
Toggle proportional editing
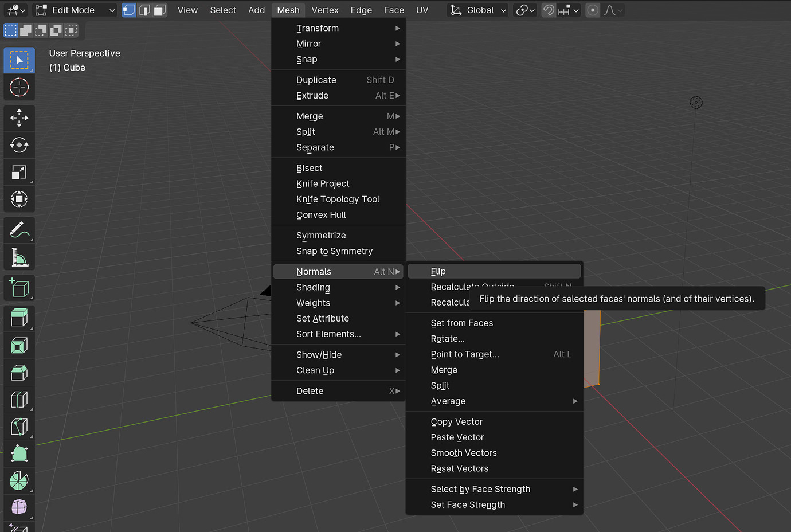coord(592,10)
